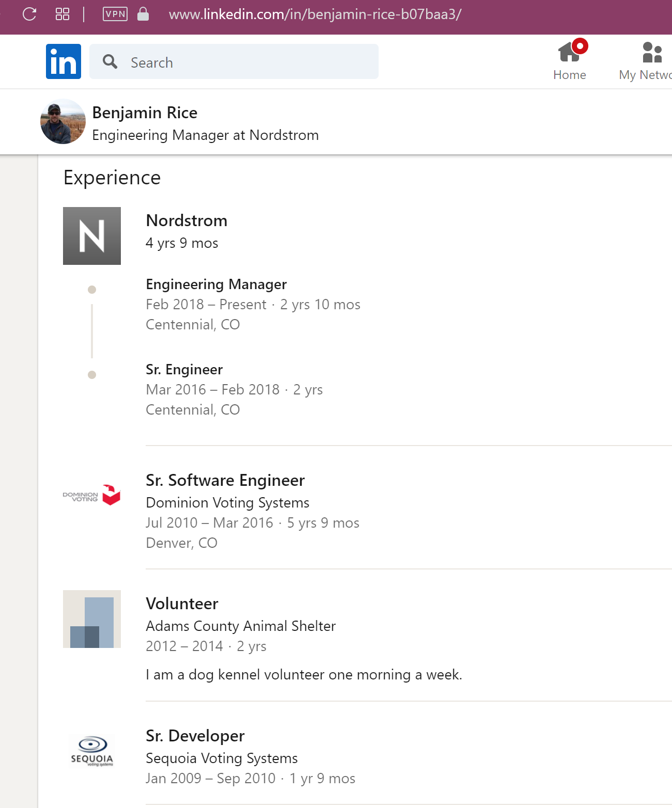This screenshot has height=808, width=672.
Task: Toggle the VPN badge in address bar
Action: tap(115, 14)
